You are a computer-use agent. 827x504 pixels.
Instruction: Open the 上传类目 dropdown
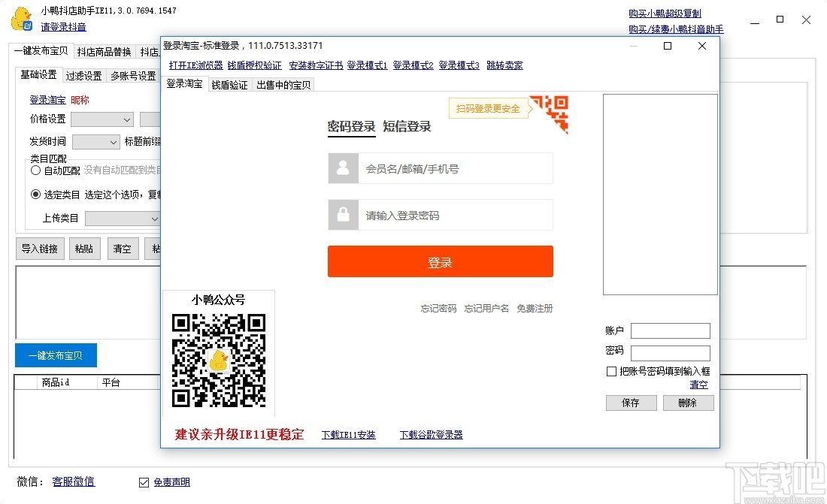pyautogui.click(x=123, y=219)
